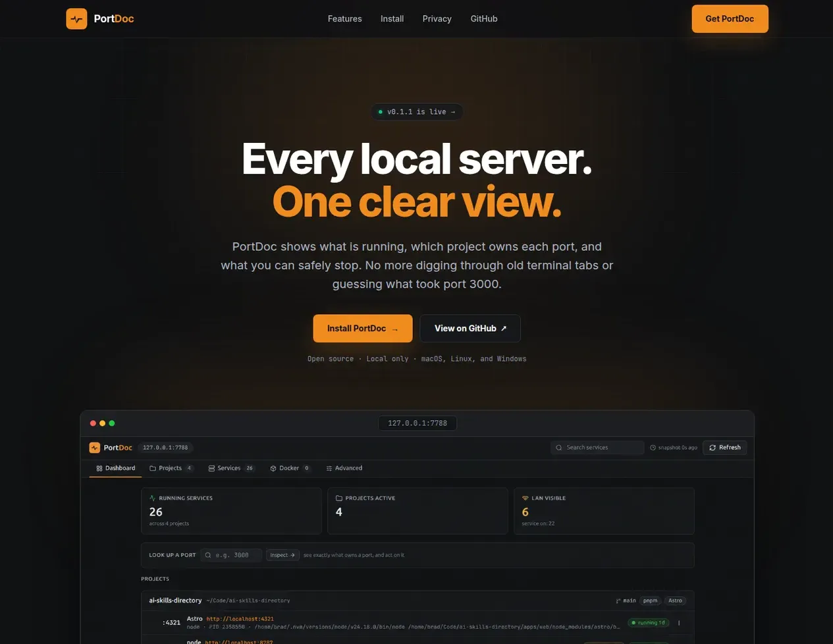The width and height of the screenshot is (833, 644).
Task: Visit the GitHub nav item
Action: pyautogui.click(x=483, y=18)
